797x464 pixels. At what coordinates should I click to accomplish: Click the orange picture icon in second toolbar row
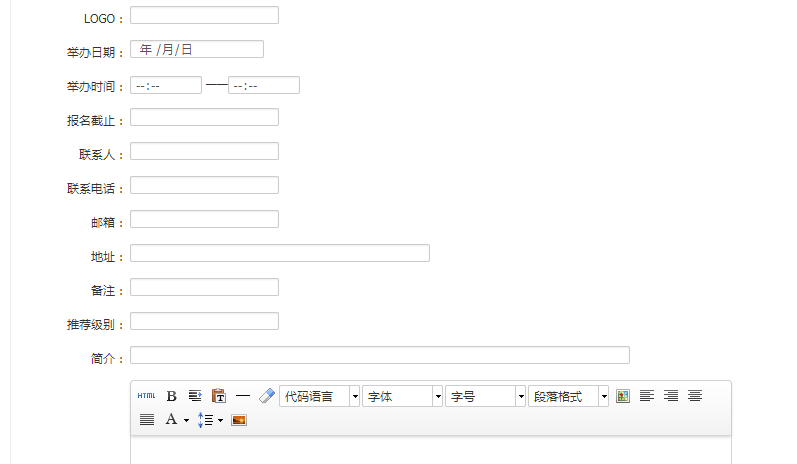point(239,420)
